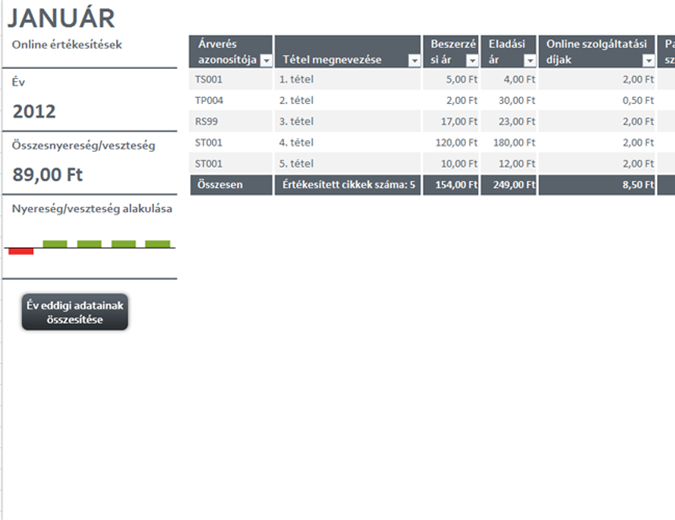675x520 pixels.
Task: Select selling price 180,00 Ft cell
Action: 508,143
